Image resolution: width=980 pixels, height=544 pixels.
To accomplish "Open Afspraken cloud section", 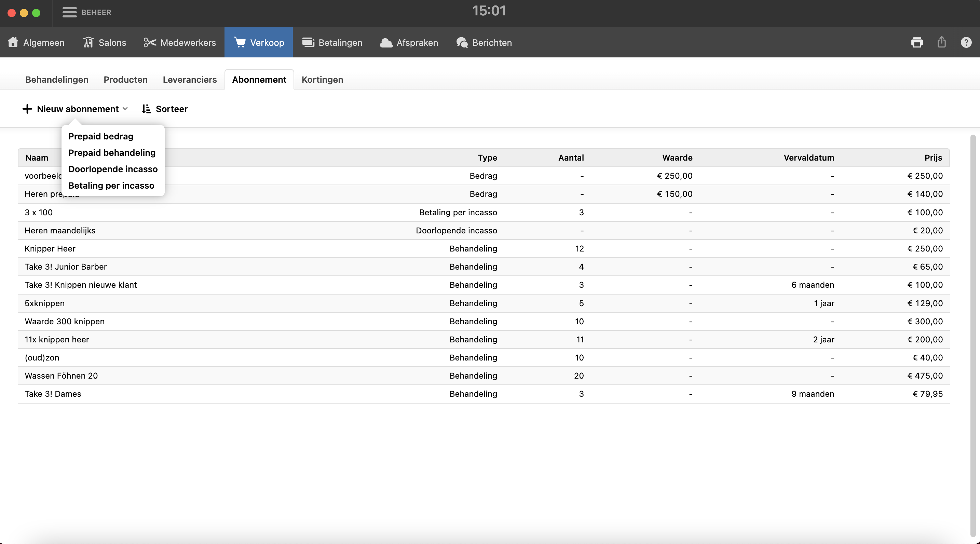I will (409, 43).
